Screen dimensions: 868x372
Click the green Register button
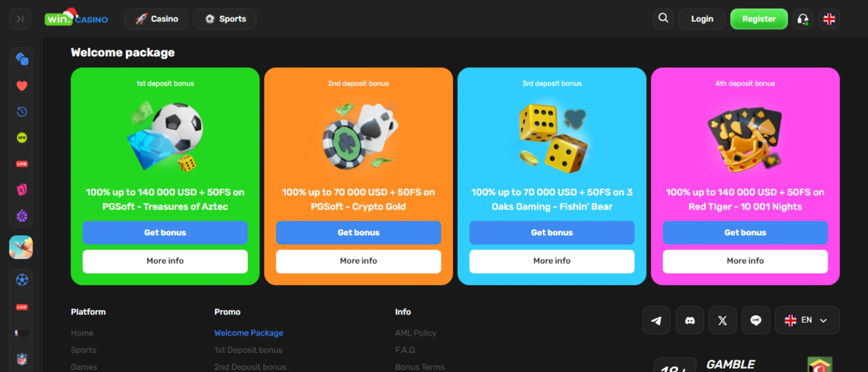pos(759,19)
